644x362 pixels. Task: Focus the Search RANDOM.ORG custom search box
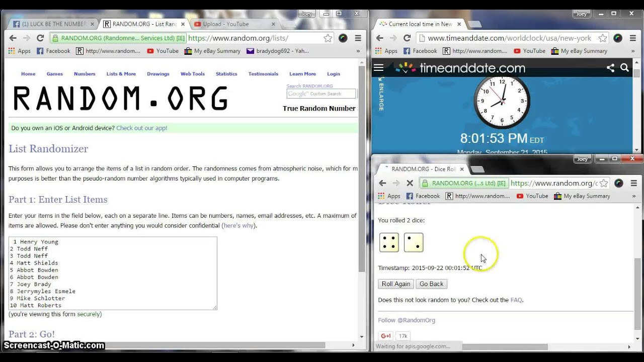(321, 94)
